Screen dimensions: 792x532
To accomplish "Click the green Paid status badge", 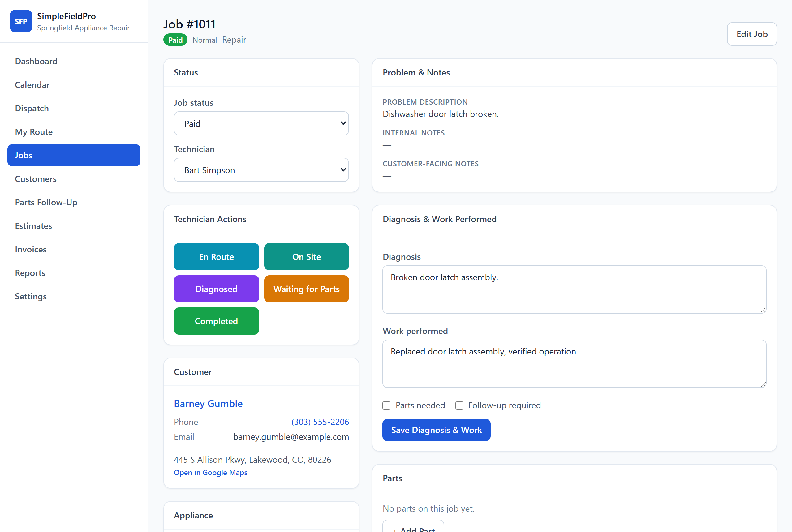I will tap(175, 40).
